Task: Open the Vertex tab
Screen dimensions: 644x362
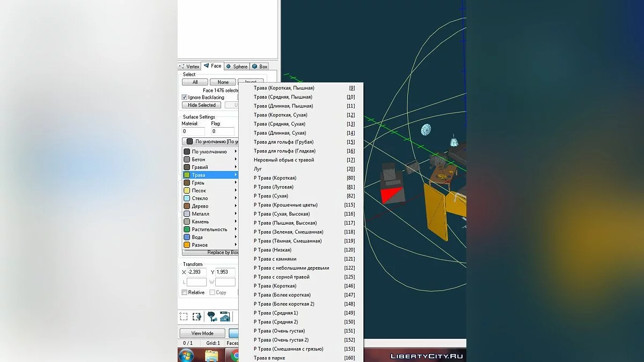Action: (189, 67)
